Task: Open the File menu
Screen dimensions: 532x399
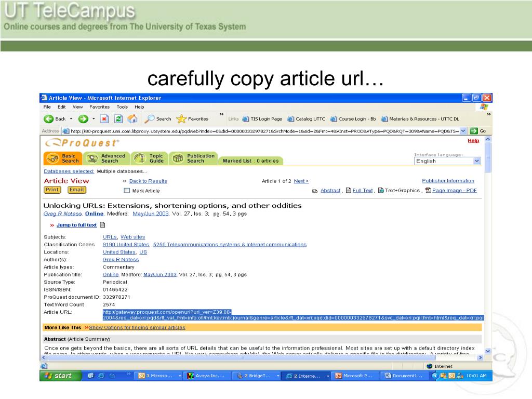Action: [x=47, y=107]
